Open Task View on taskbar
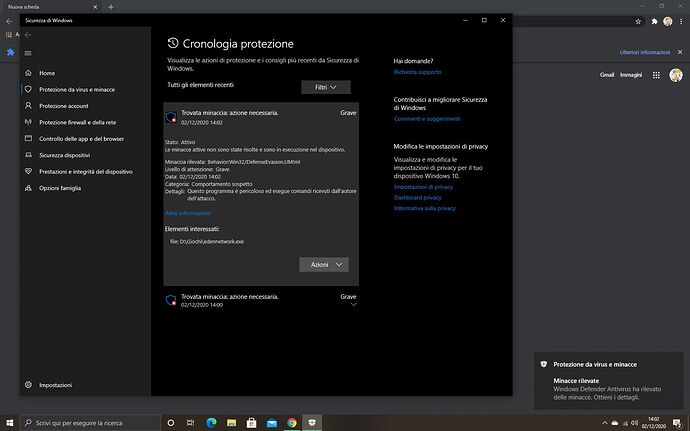The image size is (690, 431). [190, 423]
